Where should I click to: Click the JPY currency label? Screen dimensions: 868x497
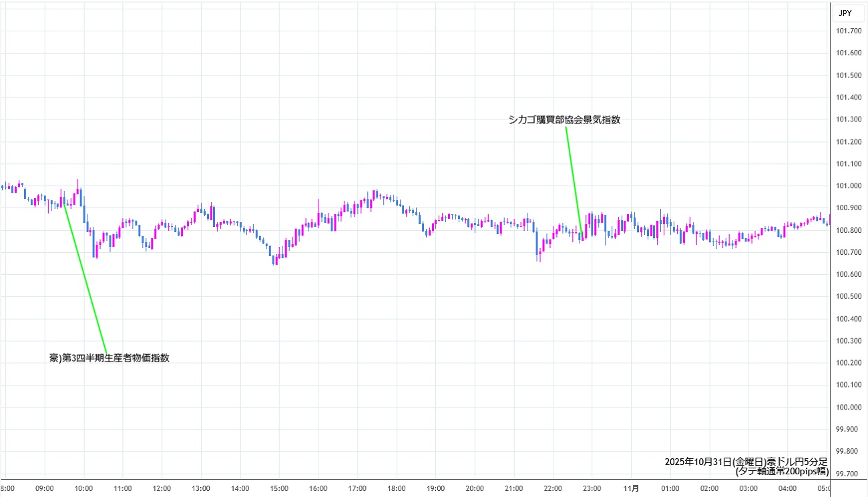(x=845, y=13)
